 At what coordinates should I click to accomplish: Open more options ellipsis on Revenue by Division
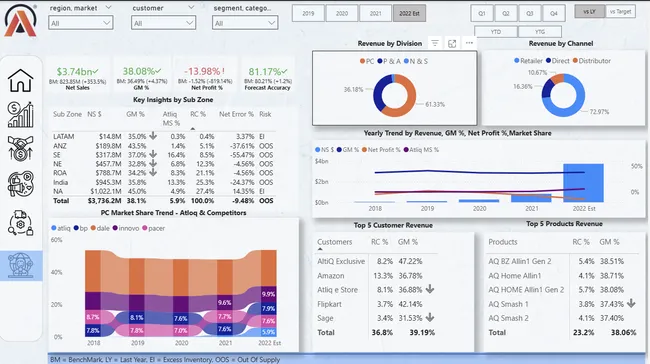469,43
